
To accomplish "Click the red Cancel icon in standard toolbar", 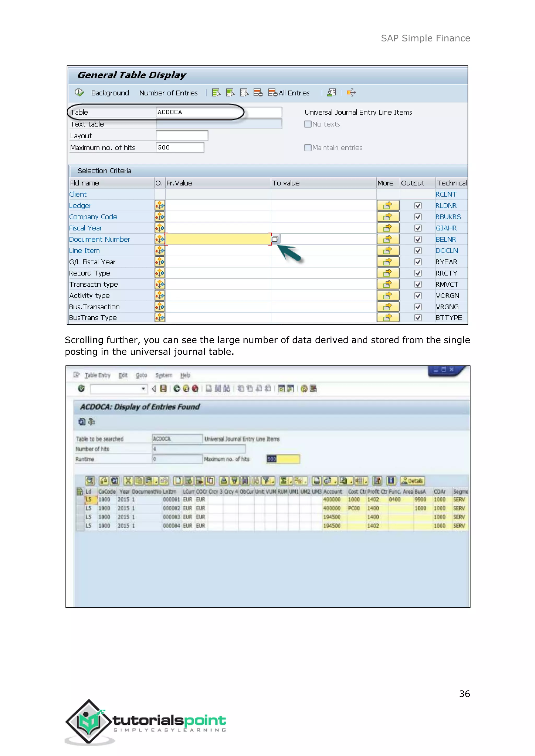I will 195,388.
